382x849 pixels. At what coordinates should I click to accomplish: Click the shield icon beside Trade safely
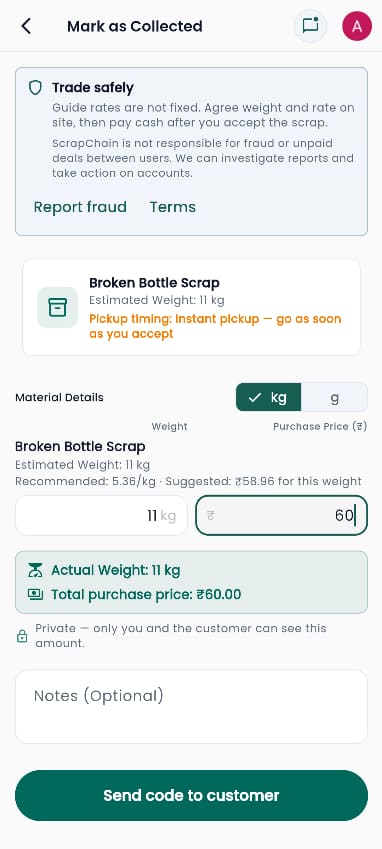pyautogui.click(x=35, y=88)
